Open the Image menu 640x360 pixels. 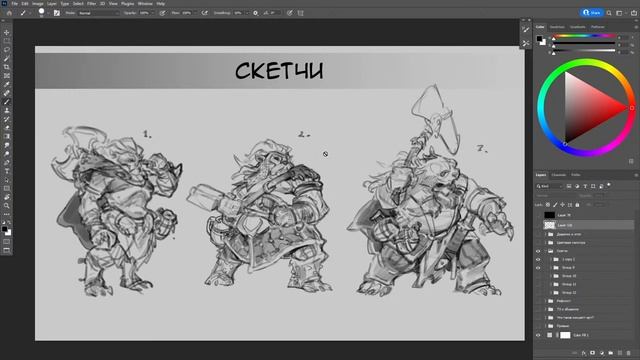(38, 4)
